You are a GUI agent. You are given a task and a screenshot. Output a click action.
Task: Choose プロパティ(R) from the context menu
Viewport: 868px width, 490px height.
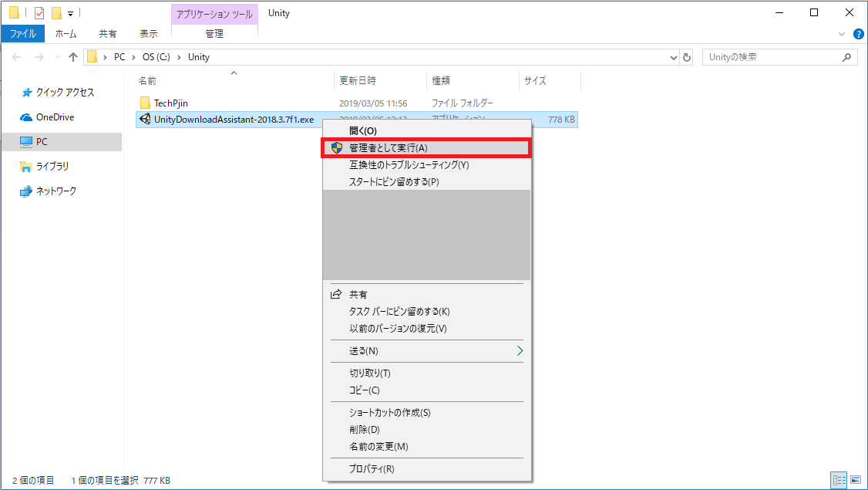426,469
